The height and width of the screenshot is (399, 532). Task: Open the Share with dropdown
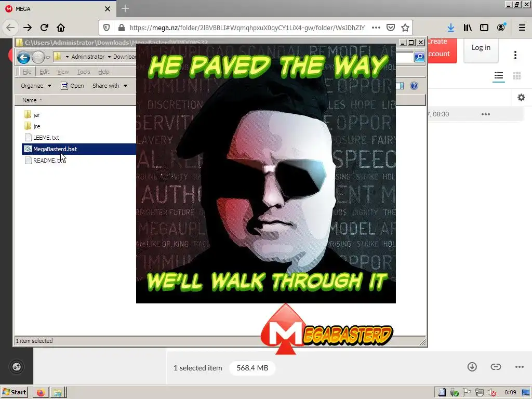pos(110,86)
